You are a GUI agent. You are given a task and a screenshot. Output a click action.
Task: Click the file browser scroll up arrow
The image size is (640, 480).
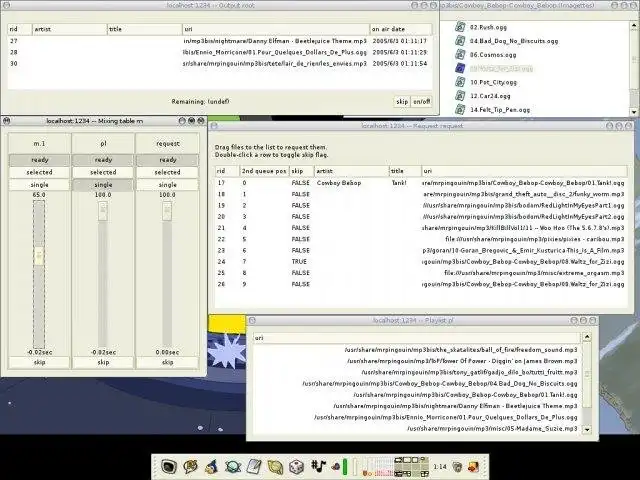point(633,25)
